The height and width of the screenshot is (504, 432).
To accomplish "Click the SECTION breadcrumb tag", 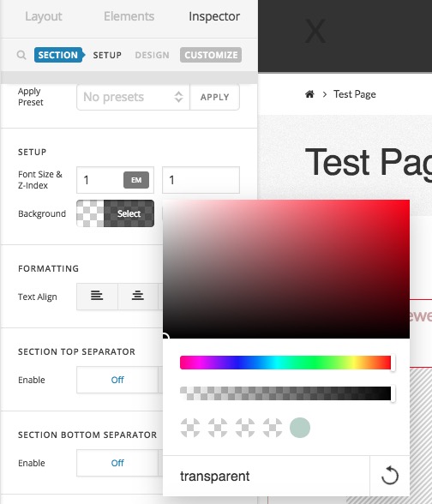I will click(x=59, y=55).
